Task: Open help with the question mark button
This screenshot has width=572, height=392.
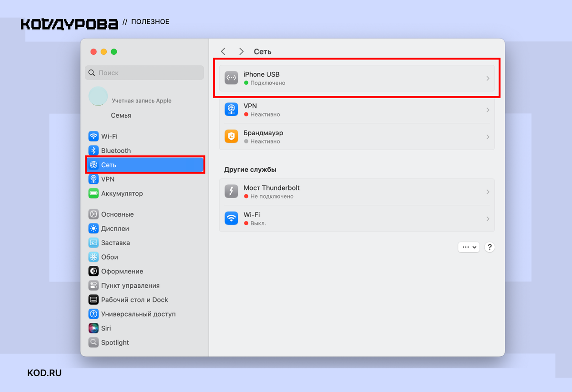Action: click(x=490, y=247)
